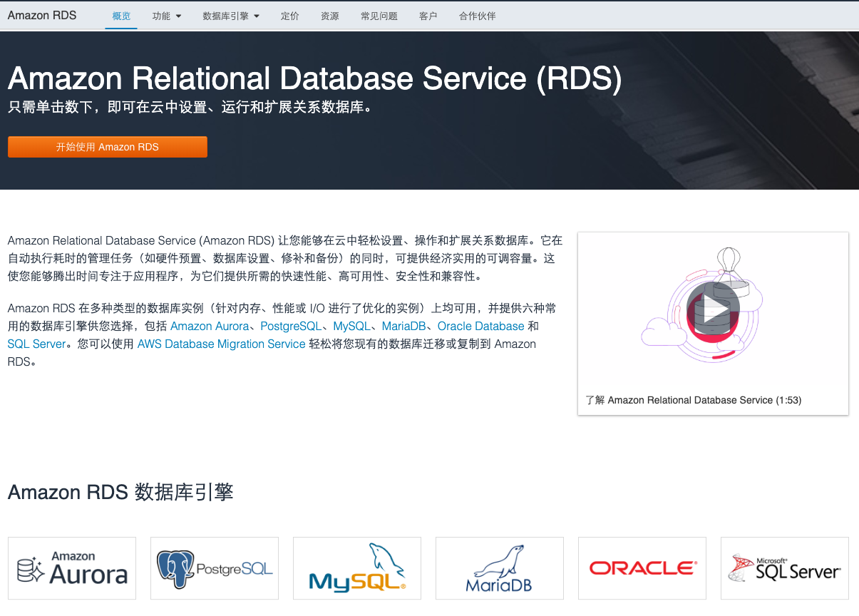Viewport: 859px width, 616px height.
Task: Follow the AWS Database Migration Service link
Action: [x=221, y=344]
